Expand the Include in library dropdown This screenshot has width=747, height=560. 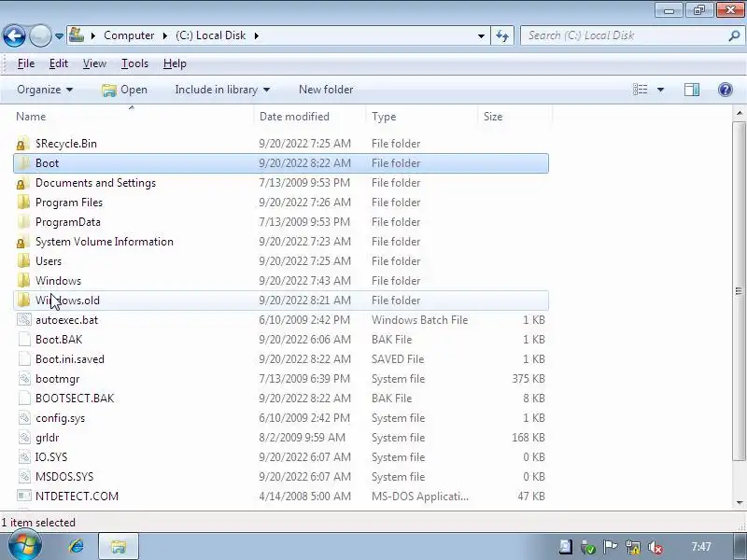coord(222,90)
